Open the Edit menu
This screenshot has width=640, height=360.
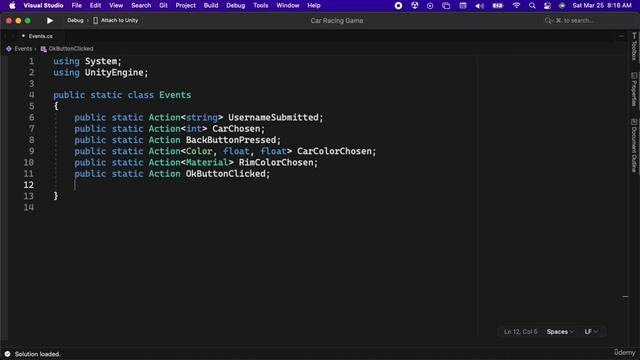click(95, 5)
